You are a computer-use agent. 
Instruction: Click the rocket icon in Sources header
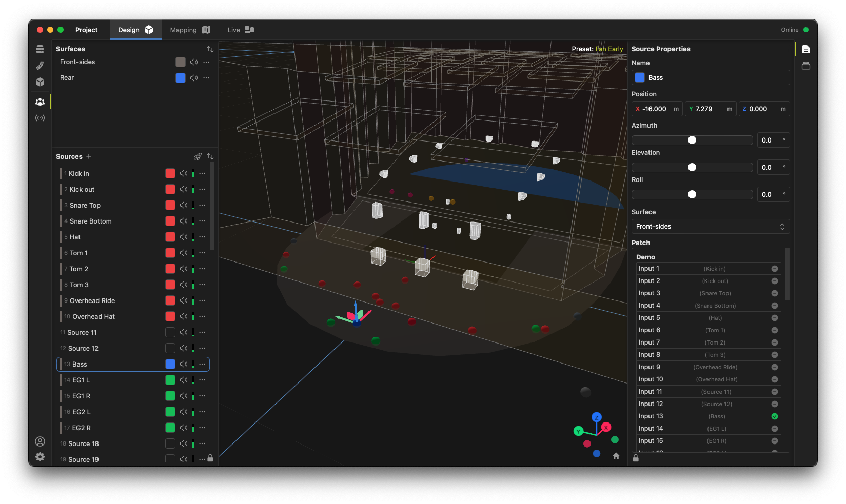(x=198, y=156)
